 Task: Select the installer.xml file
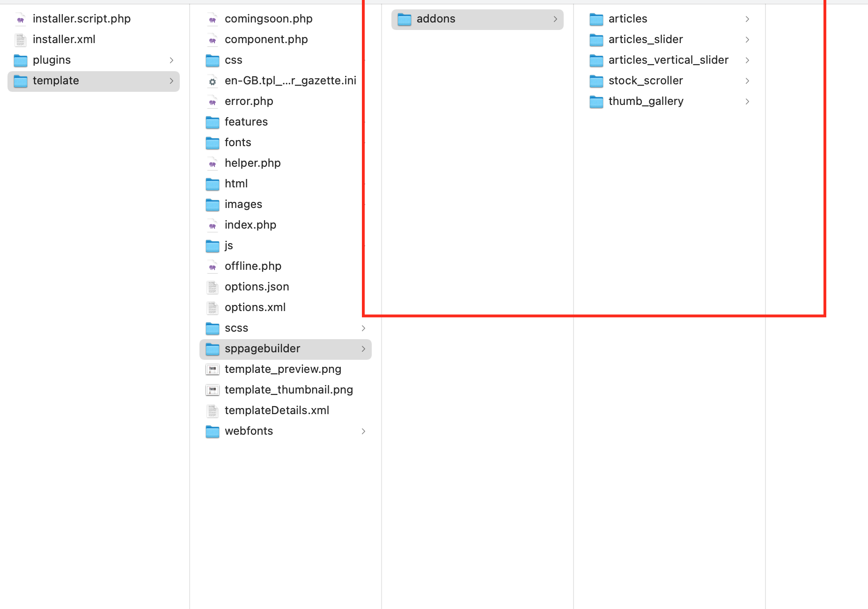point(64,39)
